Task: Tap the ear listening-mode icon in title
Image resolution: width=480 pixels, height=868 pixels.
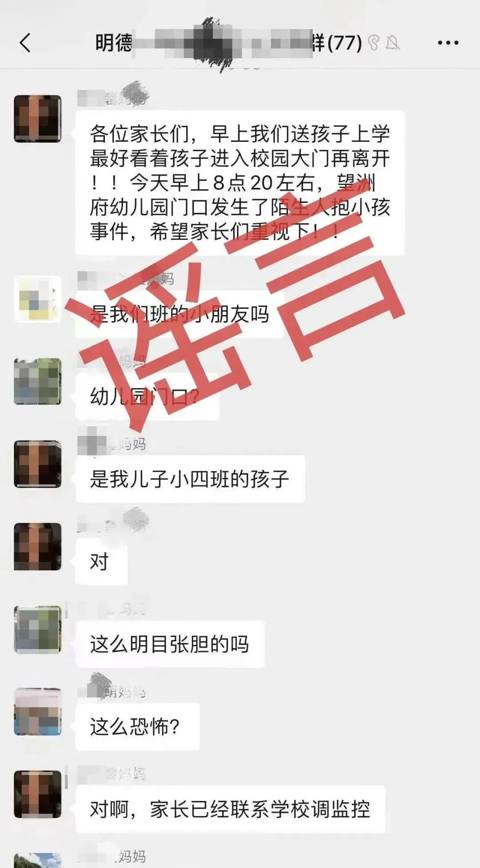Action: pyautogui.click(x=374, y=43)
